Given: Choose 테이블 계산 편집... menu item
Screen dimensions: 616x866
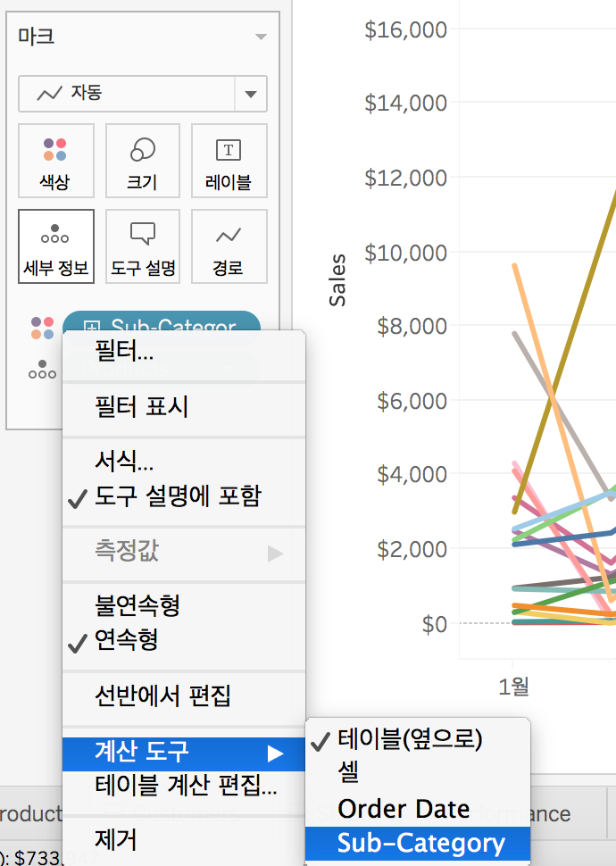Looking at the screenshot, I should click(x=183, y=786).
